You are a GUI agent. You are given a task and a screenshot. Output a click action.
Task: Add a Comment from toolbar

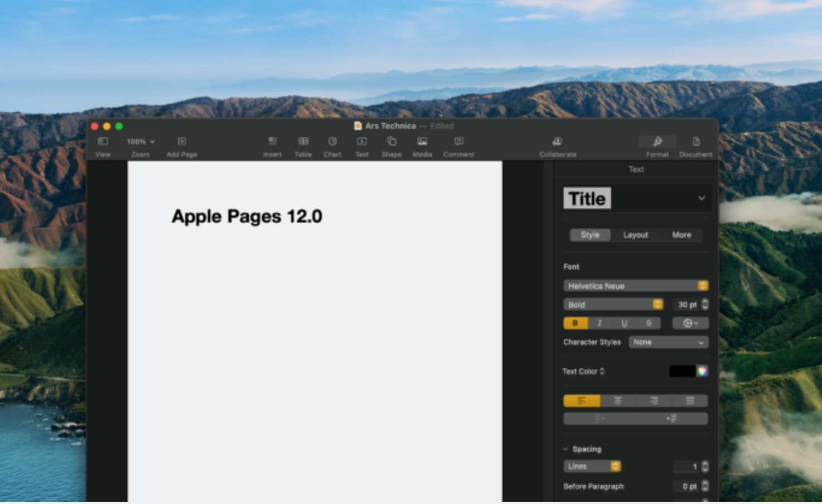click(458, 142)
